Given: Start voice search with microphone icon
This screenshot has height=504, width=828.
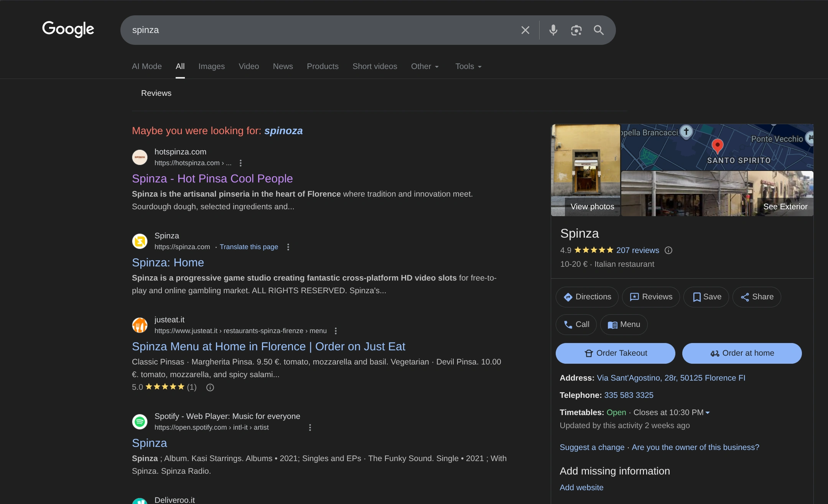Looking at the screenshot, I should (x=553, y=30).
